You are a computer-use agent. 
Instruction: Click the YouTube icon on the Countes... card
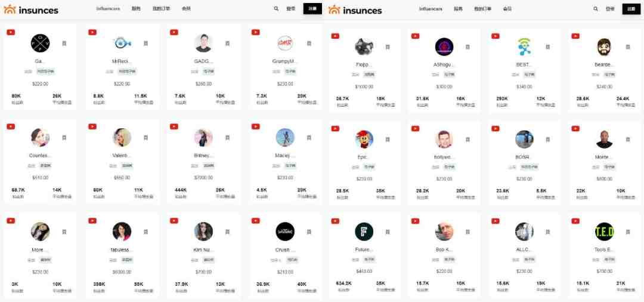pyautogui.click(x=11, y=127)
